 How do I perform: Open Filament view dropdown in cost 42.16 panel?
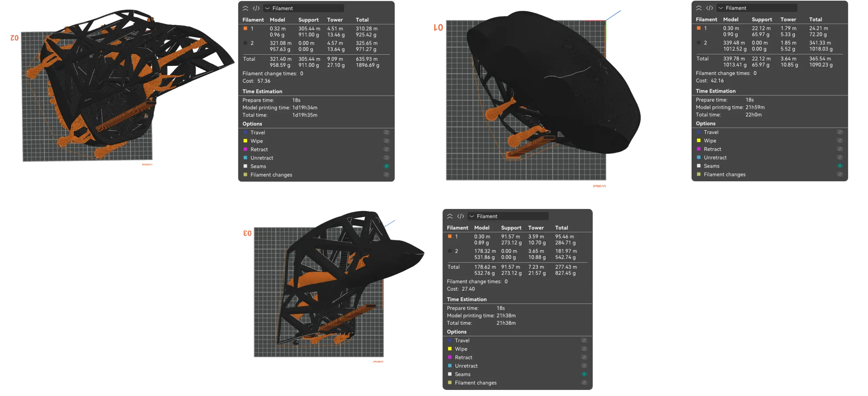pos(757,8)
